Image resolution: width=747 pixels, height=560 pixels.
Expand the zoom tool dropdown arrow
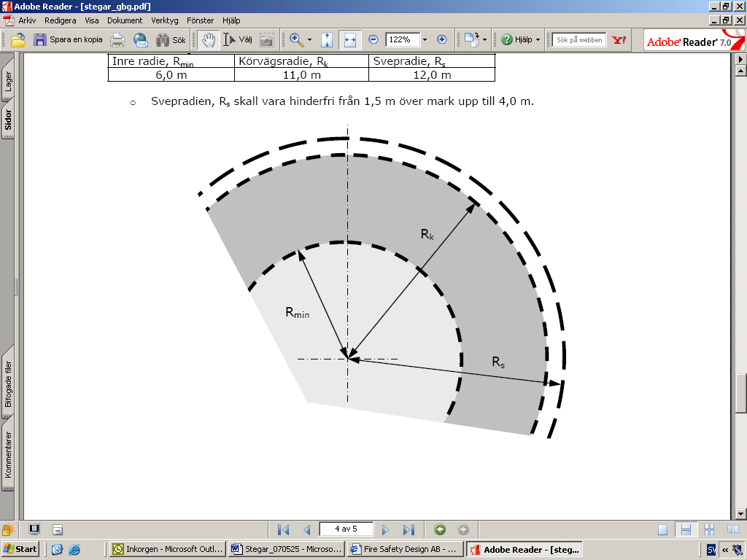coord(309,40)
